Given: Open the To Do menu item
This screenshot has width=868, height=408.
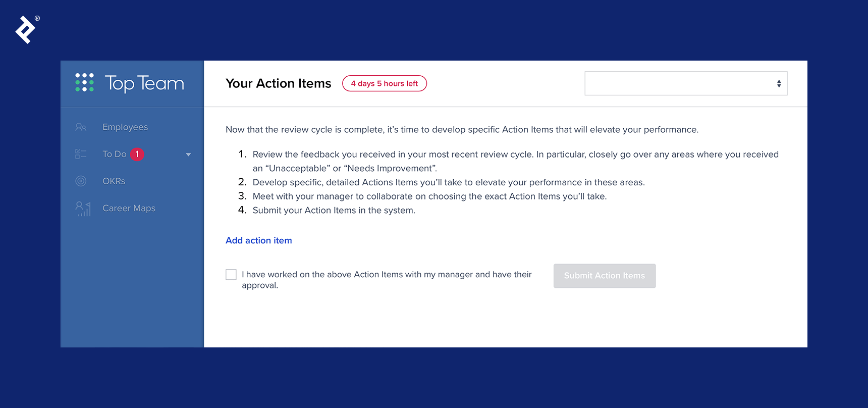Looking at the screenshot, I should (x=115, y=154).
